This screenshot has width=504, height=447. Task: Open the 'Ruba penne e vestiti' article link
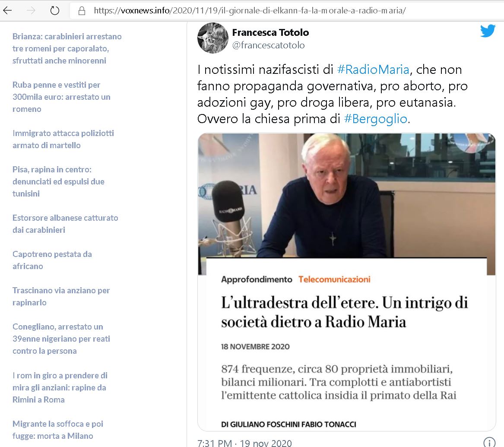click(61, 97)
